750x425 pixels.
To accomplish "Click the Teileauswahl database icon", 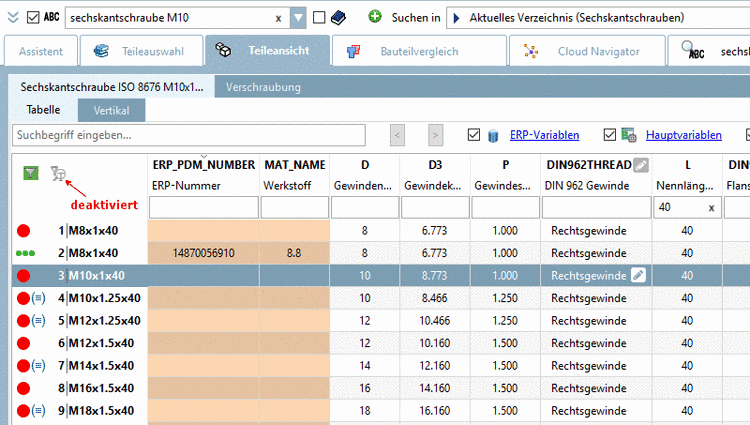I will (x=101, y=51).
